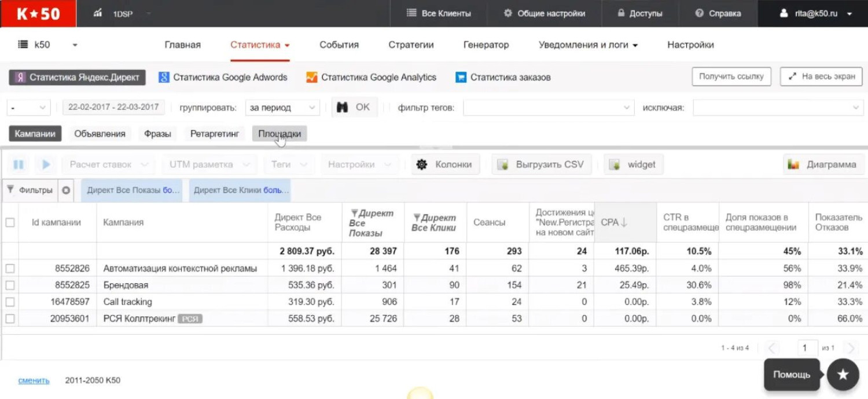Click the сменить link

click(34, 380)
